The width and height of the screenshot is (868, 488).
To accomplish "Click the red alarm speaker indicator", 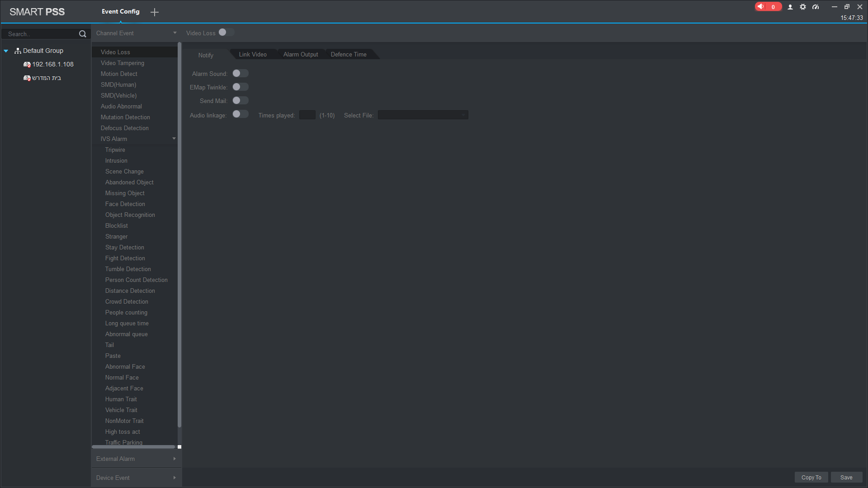I will point(767,7).
